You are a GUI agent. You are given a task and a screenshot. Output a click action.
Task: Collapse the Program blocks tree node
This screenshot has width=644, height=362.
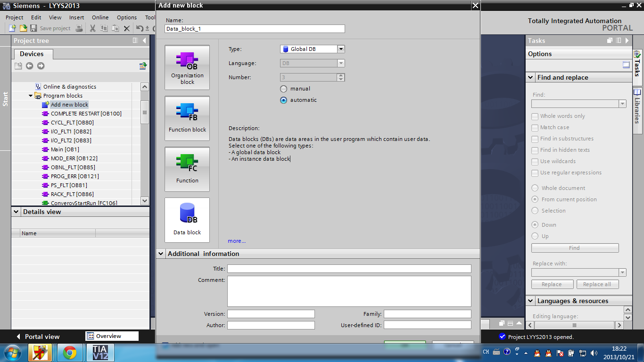(x=31, y=96)
